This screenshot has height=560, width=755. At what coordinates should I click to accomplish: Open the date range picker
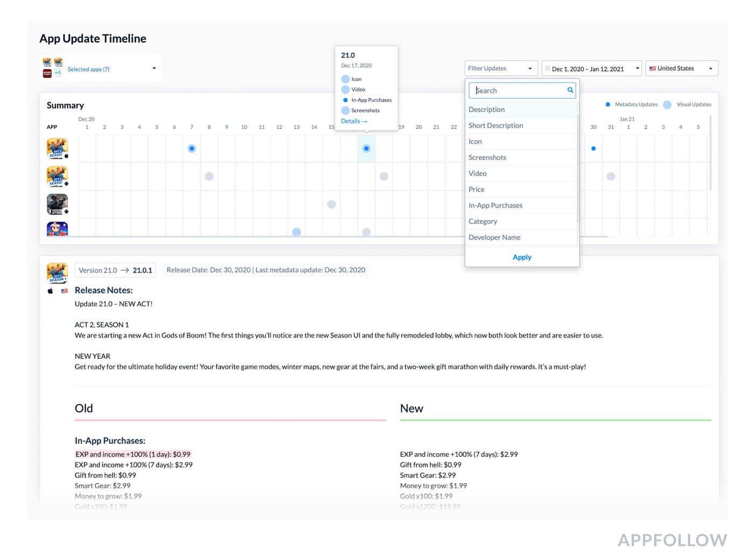pyautogui.click(x=592, y=68)
